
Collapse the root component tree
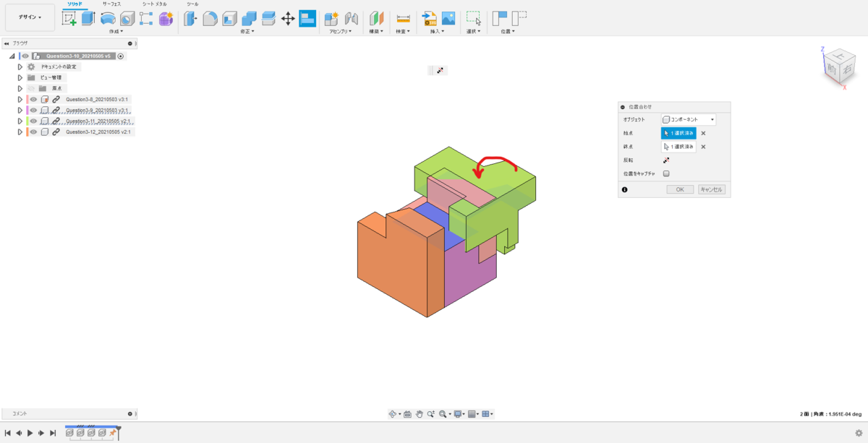pyautogui.click(x=12, y=56)
